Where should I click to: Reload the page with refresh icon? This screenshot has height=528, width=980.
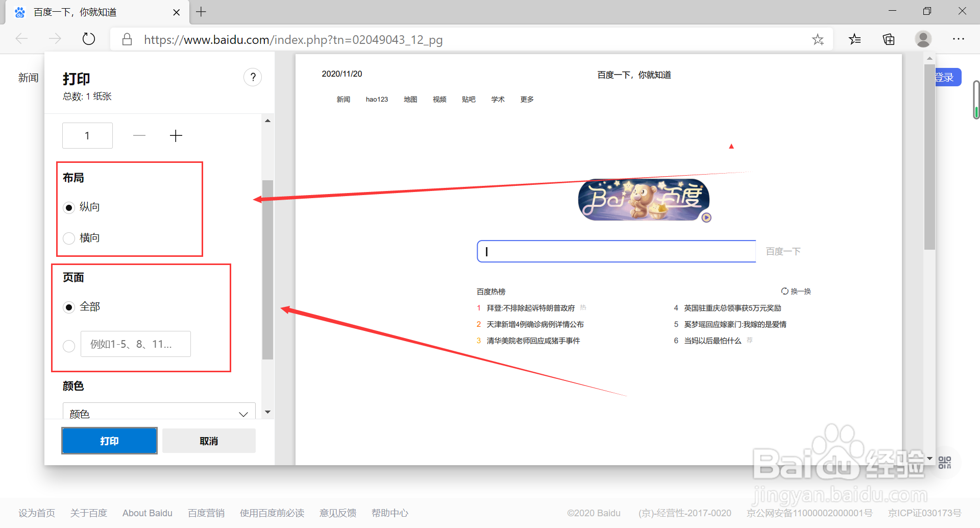89,39
